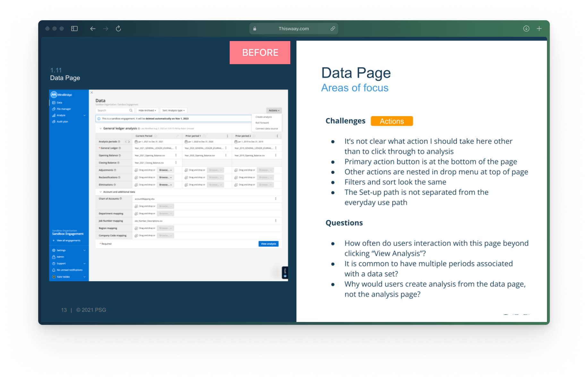
Task: Open the browser downloads icon
Action: point(526,29)
